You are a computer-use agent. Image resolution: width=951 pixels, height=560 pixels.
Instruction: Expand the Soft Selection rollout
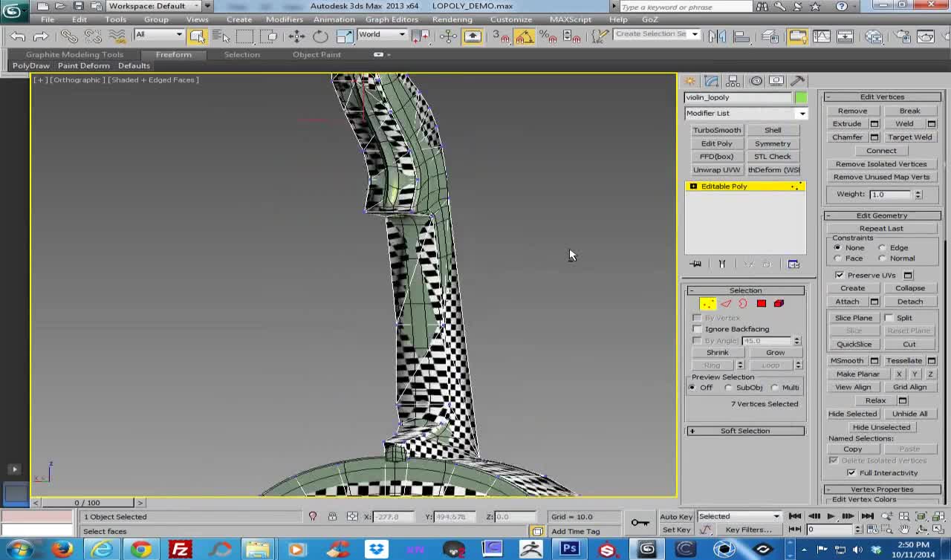click(745, 431)
